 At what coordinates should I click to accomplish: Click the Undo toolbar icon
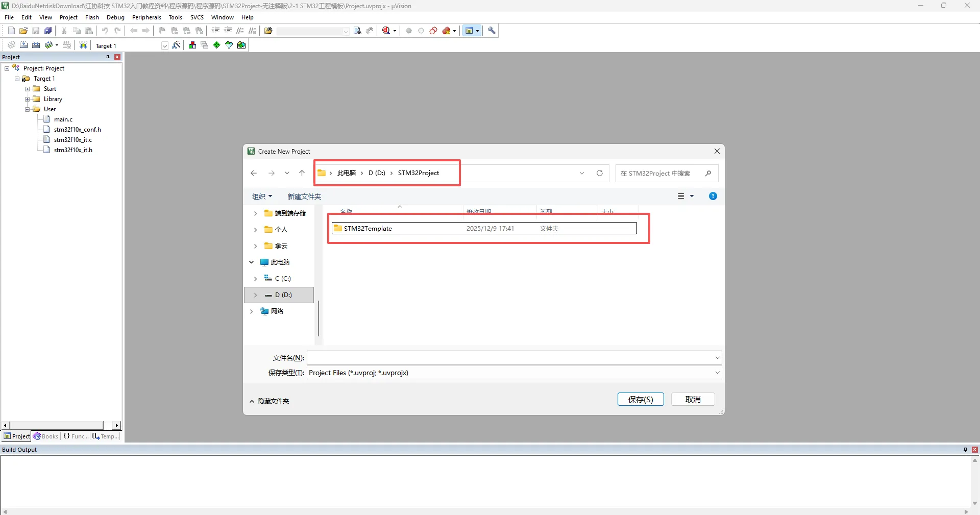[x=105, y=31]
